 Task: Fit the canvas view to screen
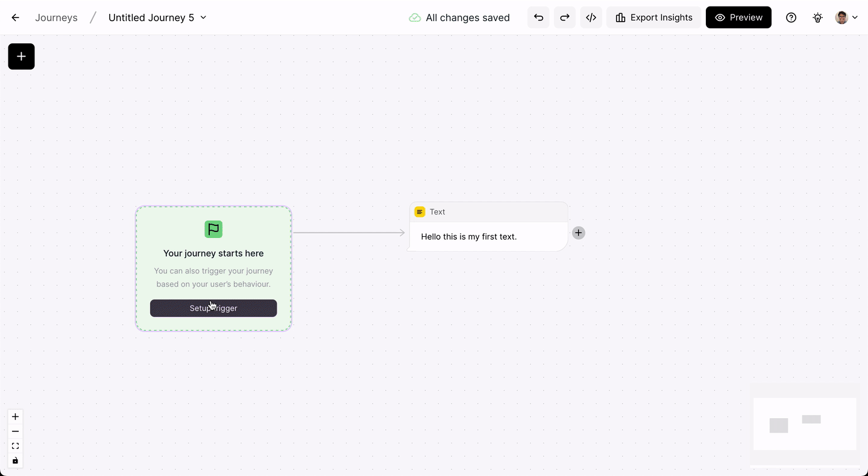point(16,446)
